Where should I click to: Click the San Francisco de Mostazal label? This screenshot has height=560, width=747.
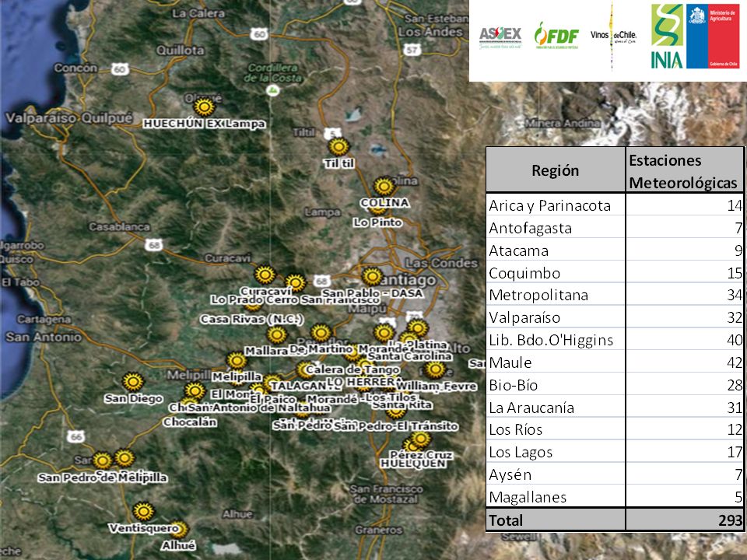point(387,494)
